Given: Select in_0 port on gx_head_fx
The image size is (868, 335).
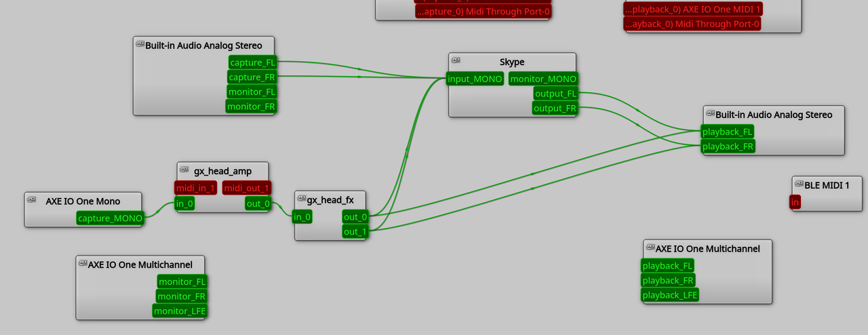Looking at the screenshot, I should click(302, 217).
